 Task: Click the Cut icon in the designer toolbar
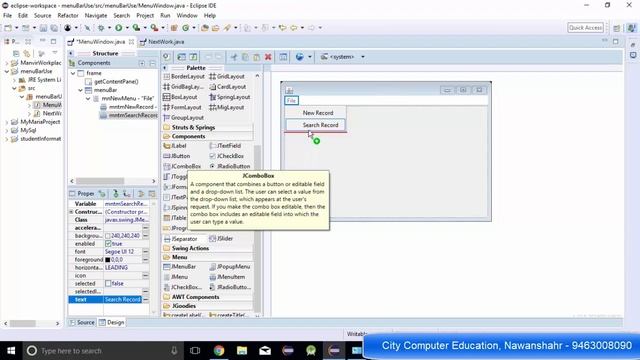pos(234,57)
